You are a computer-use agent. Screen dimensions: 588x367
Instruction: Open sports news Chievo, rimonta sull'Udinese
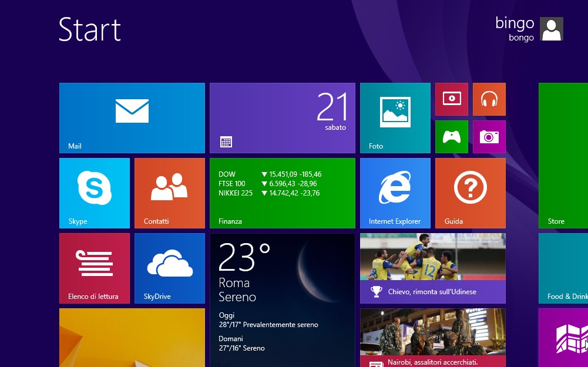(x=433, y=268)
